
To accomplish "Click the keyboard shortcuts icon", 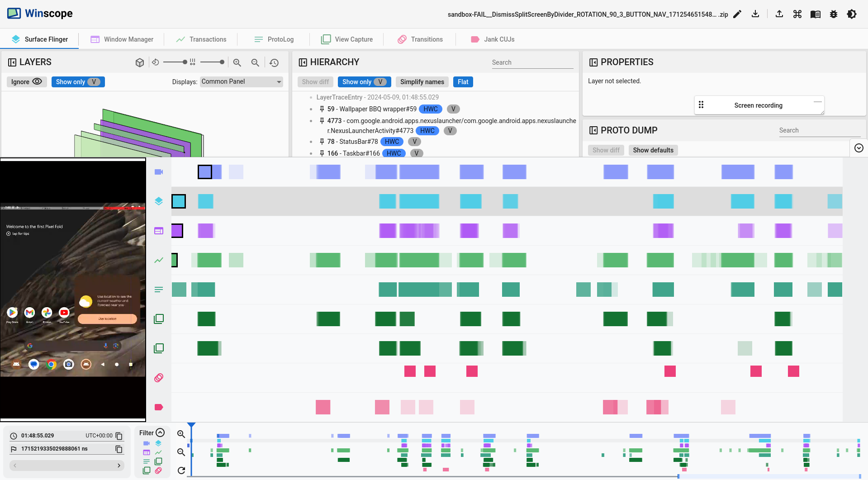I will (797, 14).
